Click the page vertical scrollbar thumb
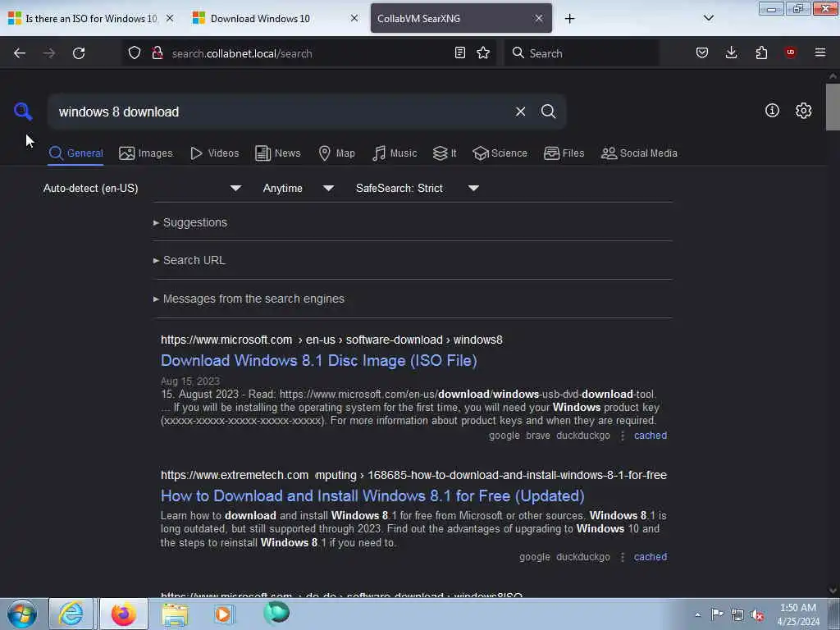 (x=833, y=106)
